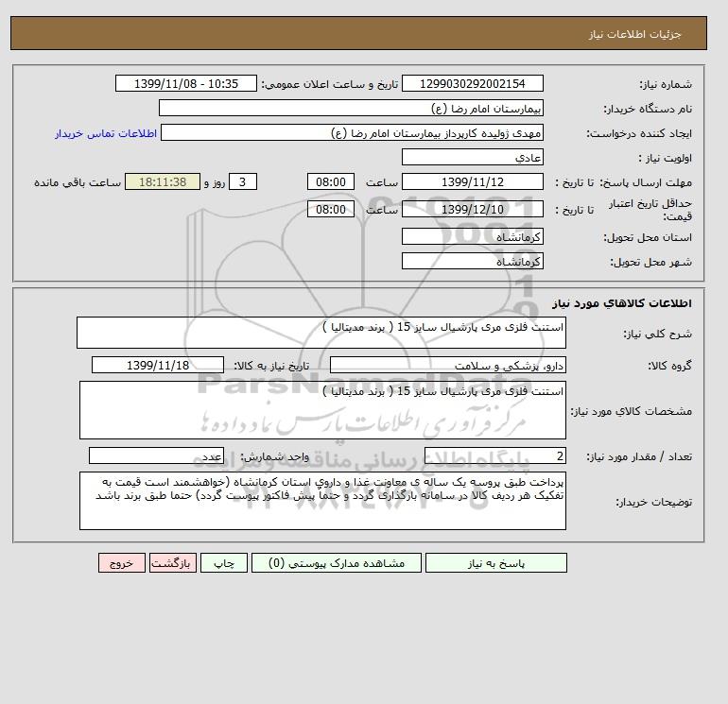Click the توضیحات خریدار text area
Image resolution: width=728 pixels, height=704 pixels.
tap(322, 501)
